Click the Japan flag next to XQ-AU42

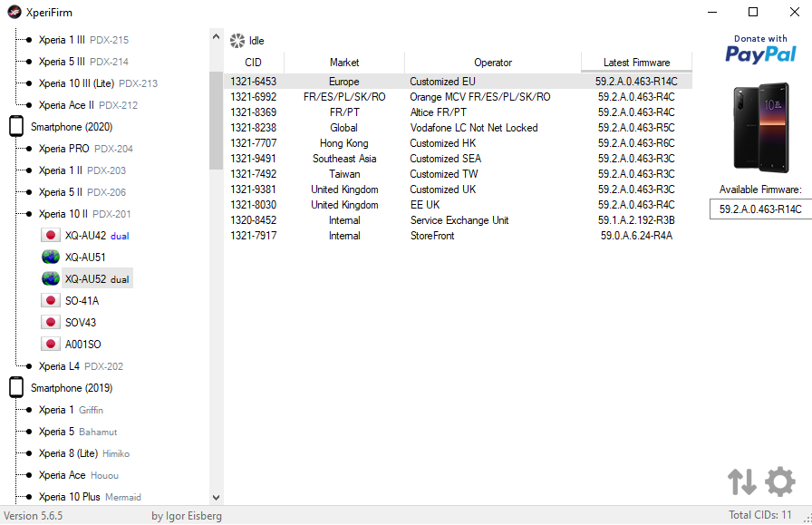pyautogui.click(x=50, y=235)
